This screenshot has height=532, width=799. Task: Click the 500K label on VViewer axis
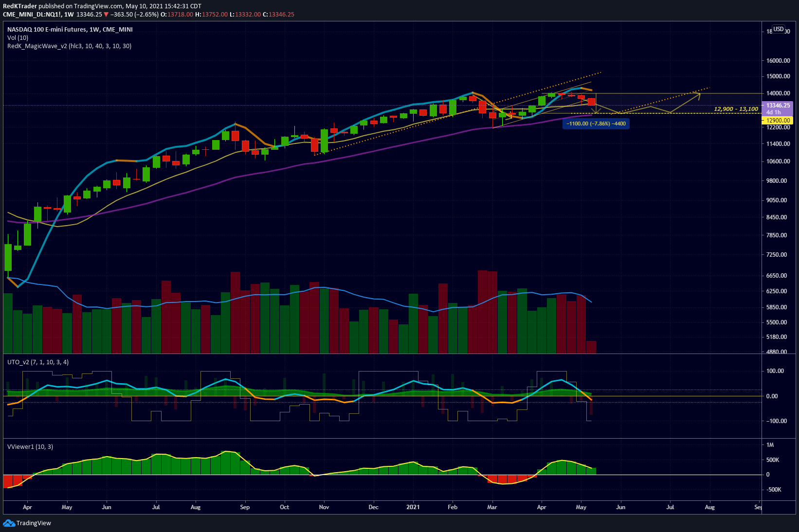tap(773, 460)
